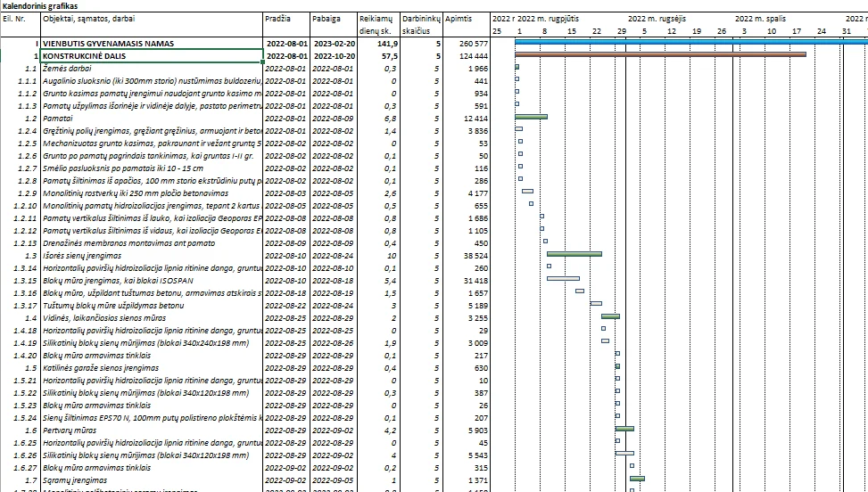Viewport: 868px width, 492px height.
Task: Click the brown 'KONSTRUKCINĖ DALIS' Gantt bar
Action: click(660, 55)
